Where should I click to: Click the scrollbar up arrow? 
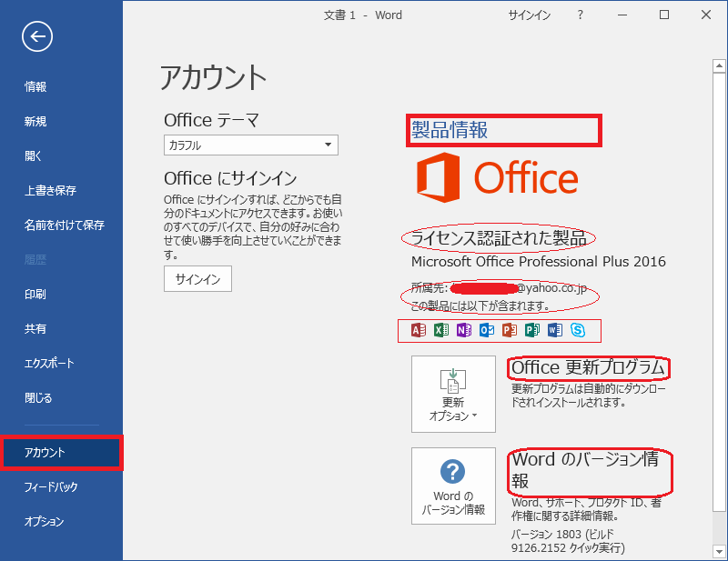(x=719, y=65)
